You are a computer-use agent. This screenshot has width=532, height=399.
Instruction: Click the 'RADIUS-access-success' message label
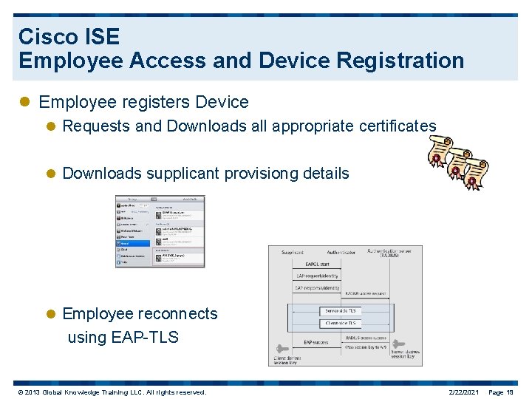point(366,338)
